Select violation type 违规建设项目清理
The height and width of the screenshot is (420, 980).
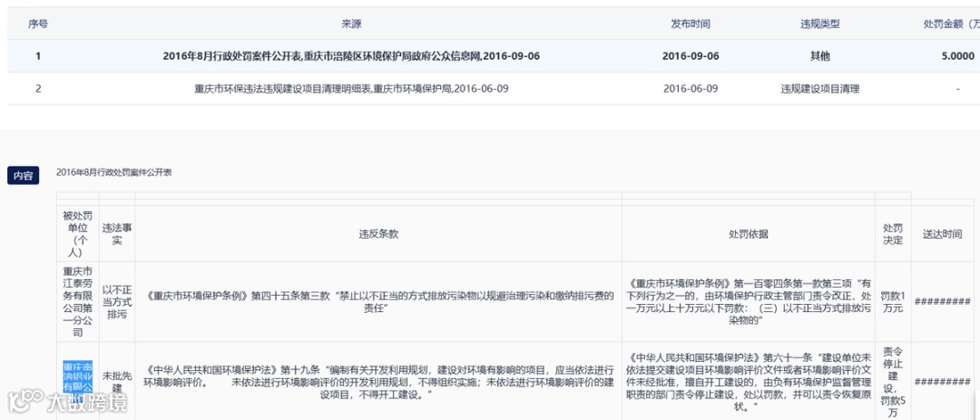(820, 89)
